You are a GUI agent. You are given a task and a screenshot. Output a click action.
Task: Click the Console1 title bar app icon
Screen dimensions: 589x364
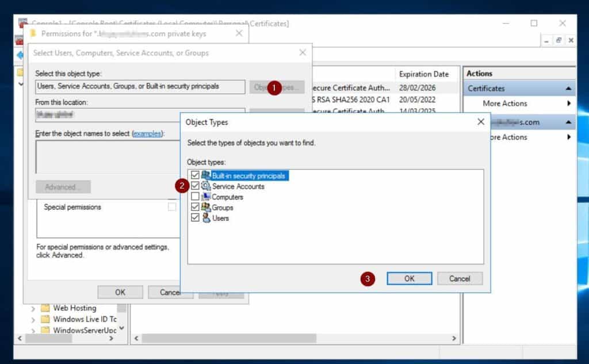(x=22, y=22)
